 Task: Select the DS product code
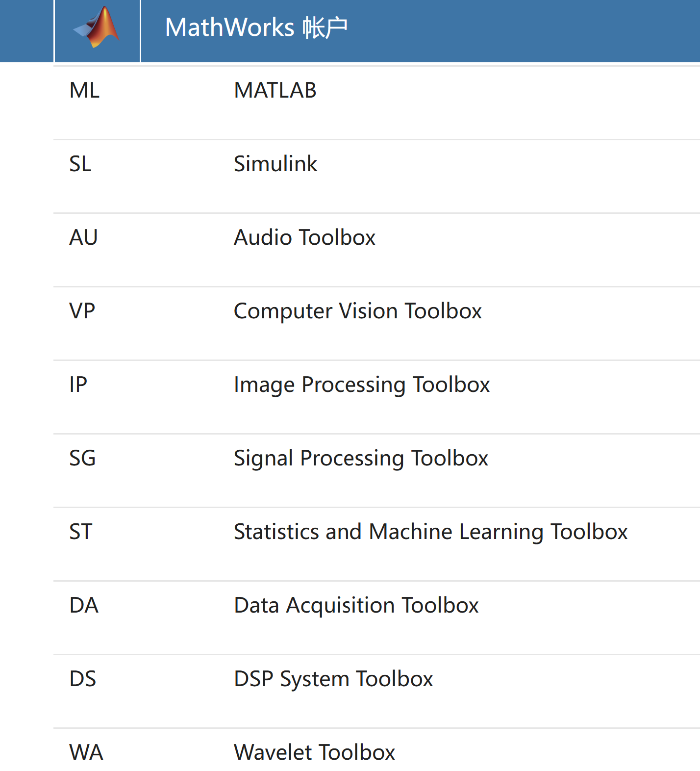click(82, 679)
